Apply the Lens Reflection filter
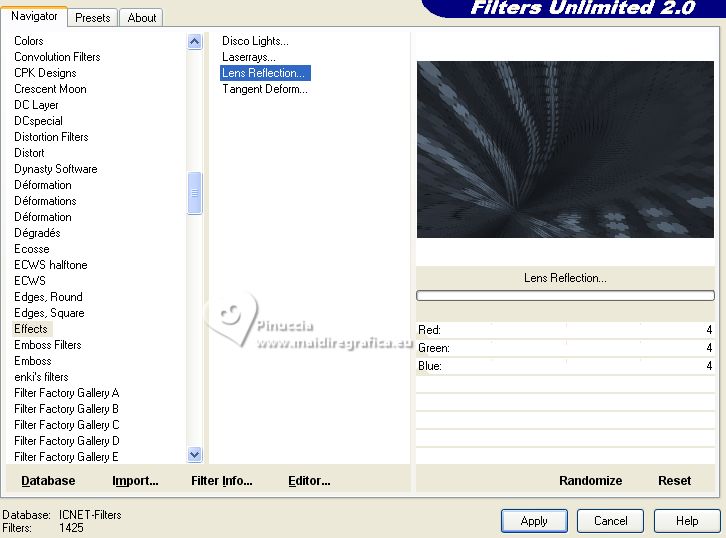The height and width of the screenshot is (538, 726). point(534,521)
